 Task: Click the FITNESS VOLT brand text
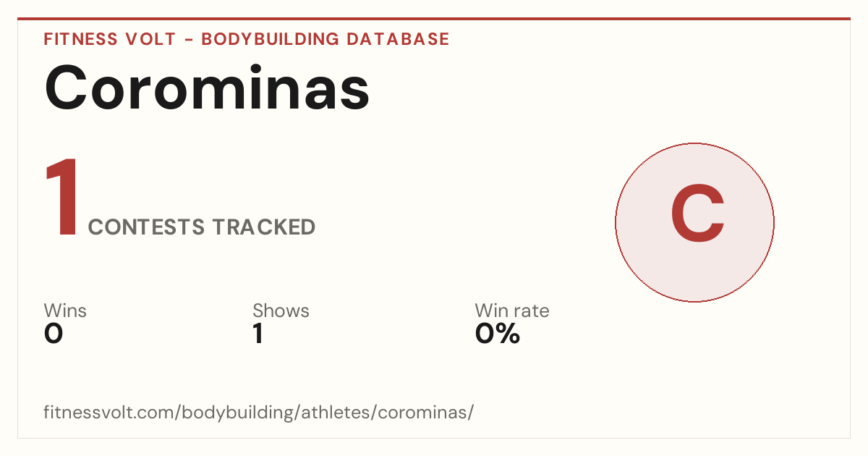(x=110, y=39)
